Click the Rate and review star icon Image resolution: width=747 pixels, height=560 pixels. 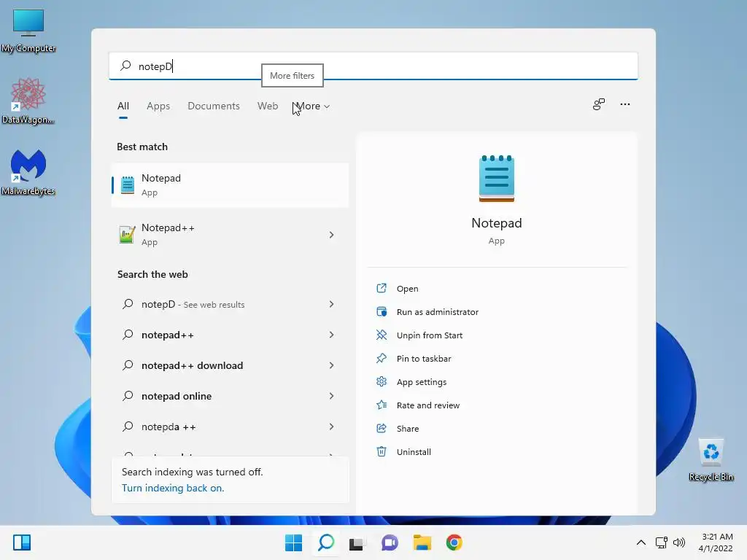382,405
